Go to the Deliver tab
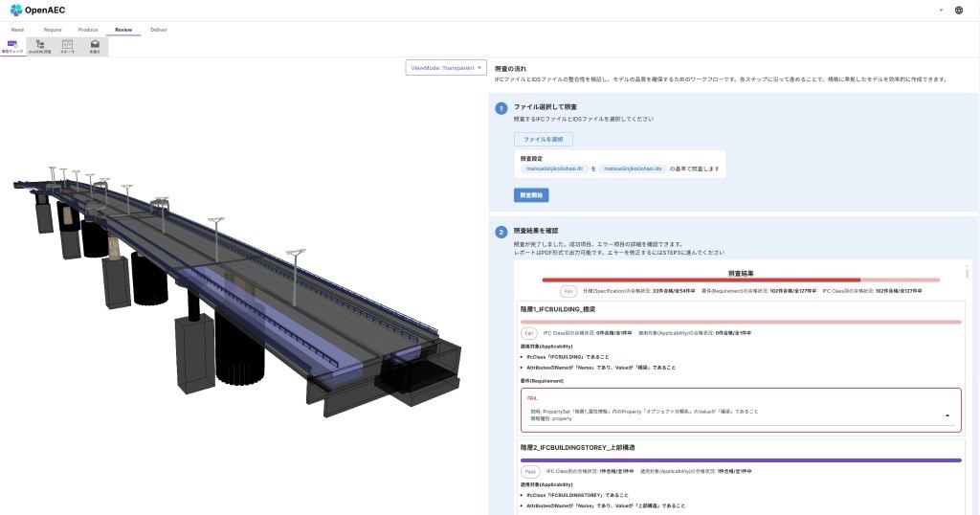This screenshot has height=515, width=980. pos(159,30)
